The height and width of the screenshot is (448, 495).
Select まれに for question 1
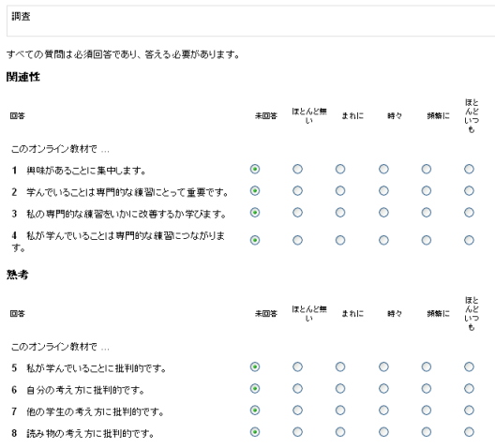pos(340,169)
